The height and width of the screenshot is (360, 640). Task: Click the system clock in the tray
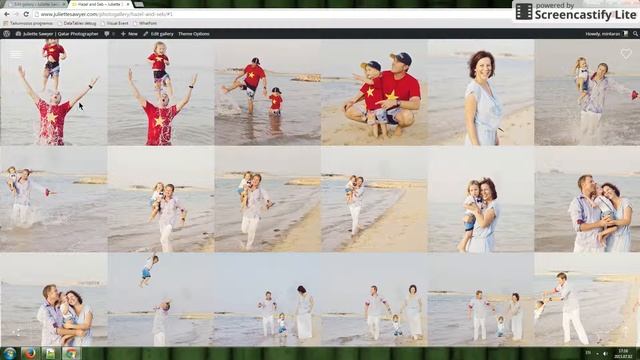[x=623, y=353]
